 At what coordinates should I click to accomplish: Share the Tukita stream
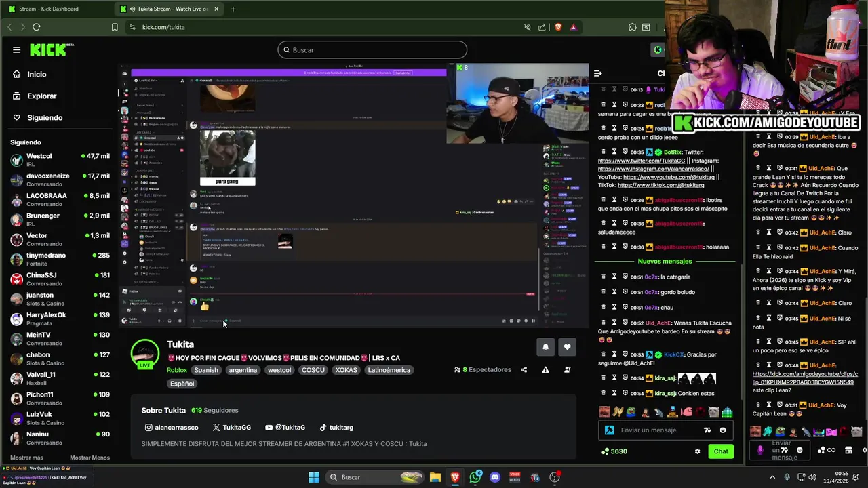(x=524, y=370)
